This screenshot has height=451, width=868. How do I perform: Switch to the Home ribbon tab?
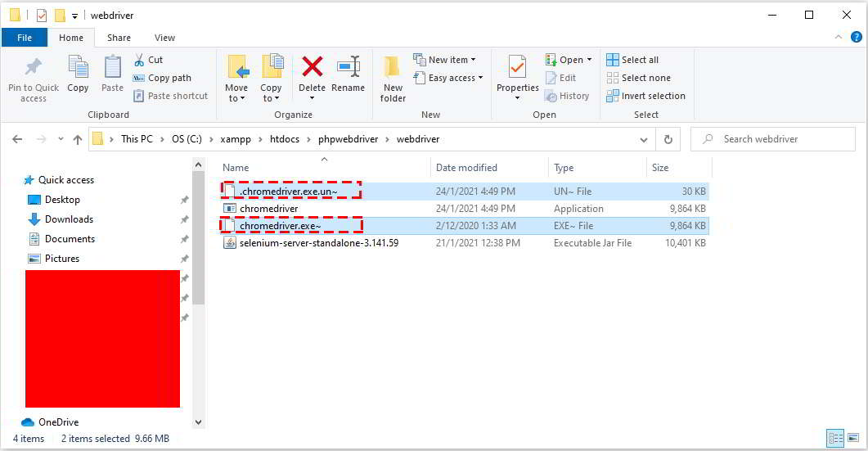tap(71, 38)
